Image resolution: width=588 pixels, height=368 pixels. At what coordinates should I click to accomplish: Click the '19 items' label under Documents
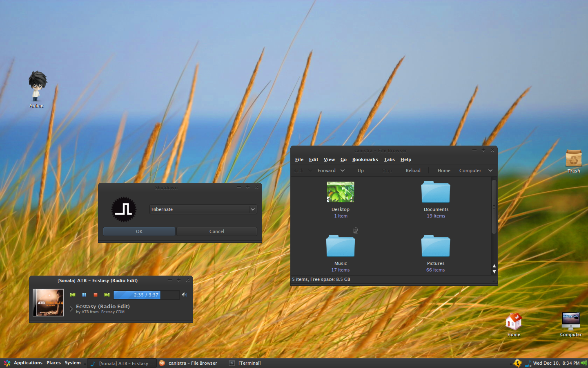tap(436, 216)
